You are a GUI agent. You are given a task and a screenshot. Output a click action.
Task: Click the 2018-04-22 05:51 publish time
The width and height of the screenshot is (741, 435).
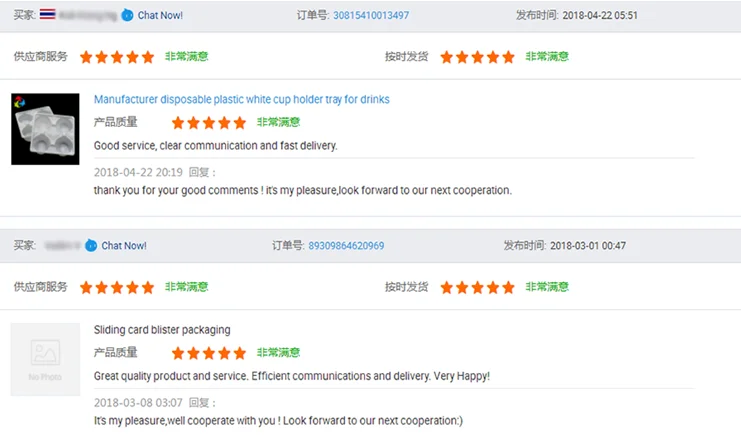click(599, 16)
